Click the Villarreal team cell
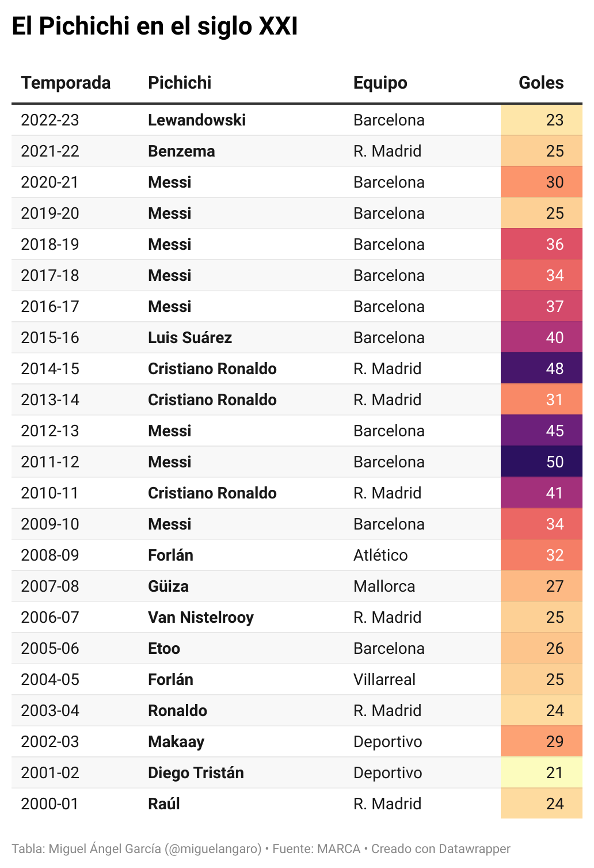The image size is (594, 868). point(384,679)
